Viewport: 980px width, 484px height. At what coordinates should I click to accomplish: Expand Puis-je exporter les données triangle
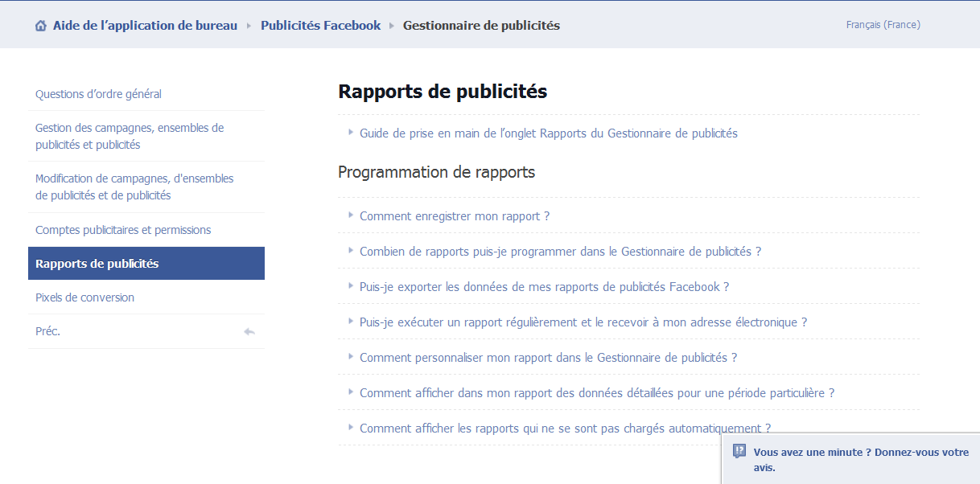click(x=351, y=285)
